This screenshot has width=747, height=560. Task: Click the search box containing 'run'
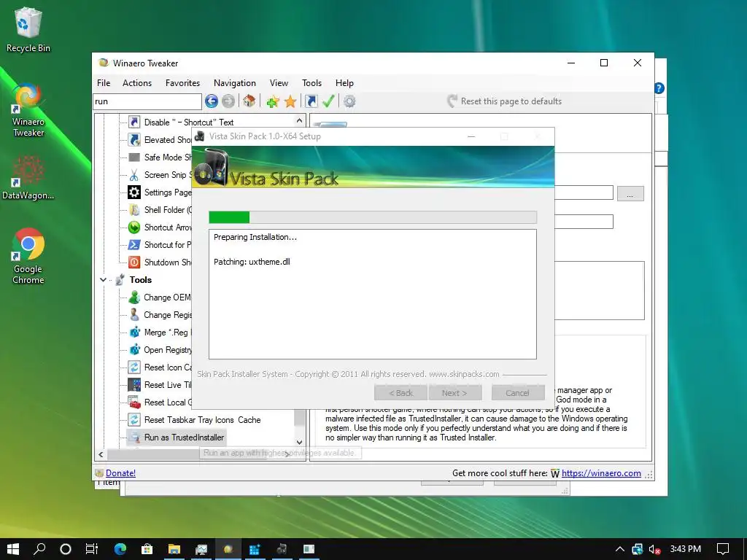pos(147,101)
